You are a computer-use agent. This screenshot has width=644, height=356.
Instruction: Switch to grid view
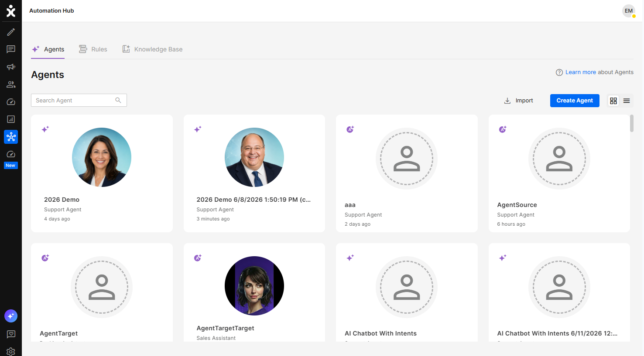coord(613,101)
